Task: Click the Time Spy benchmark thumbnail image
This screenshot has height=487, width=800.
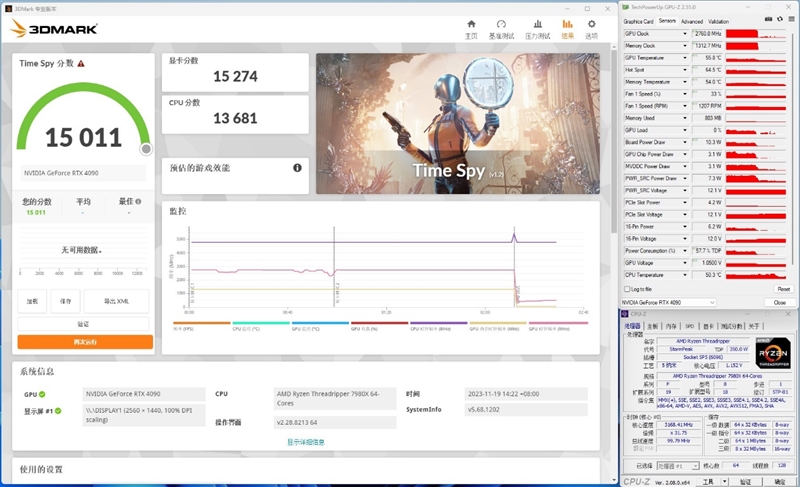Action: [458, 123]
